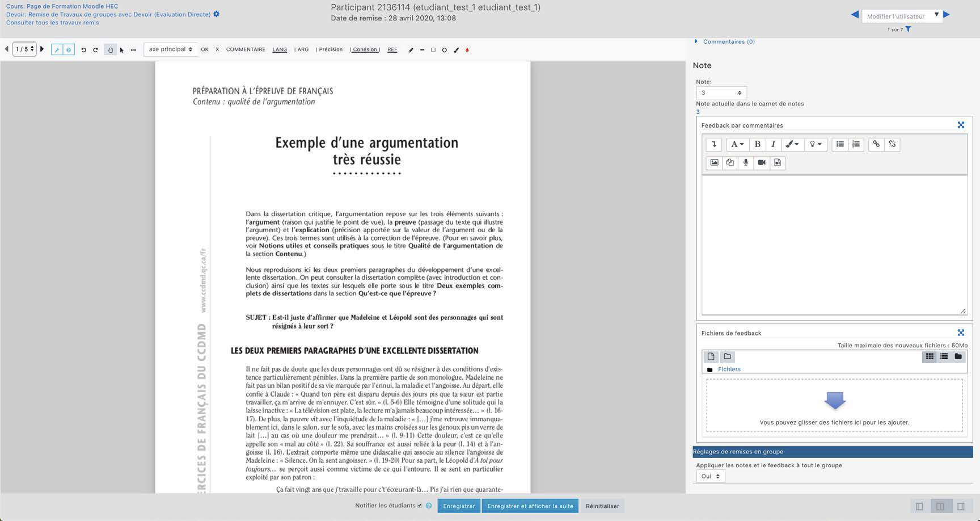Select the rectangle drawing tool
Image resolution: width=980 pixels, height=521 pixels.
(x=433, y=50)
